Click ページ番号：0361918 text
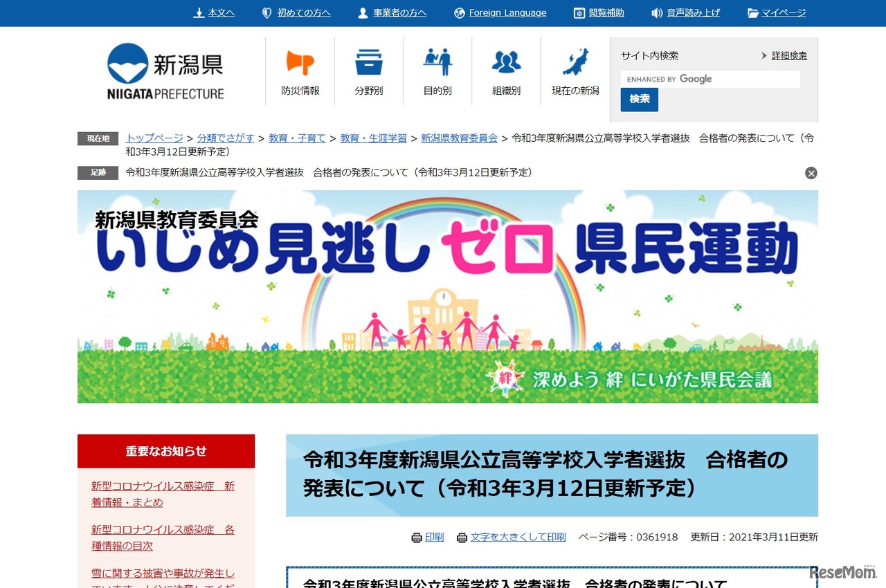886x588 pixels. [x=629, y=538]
